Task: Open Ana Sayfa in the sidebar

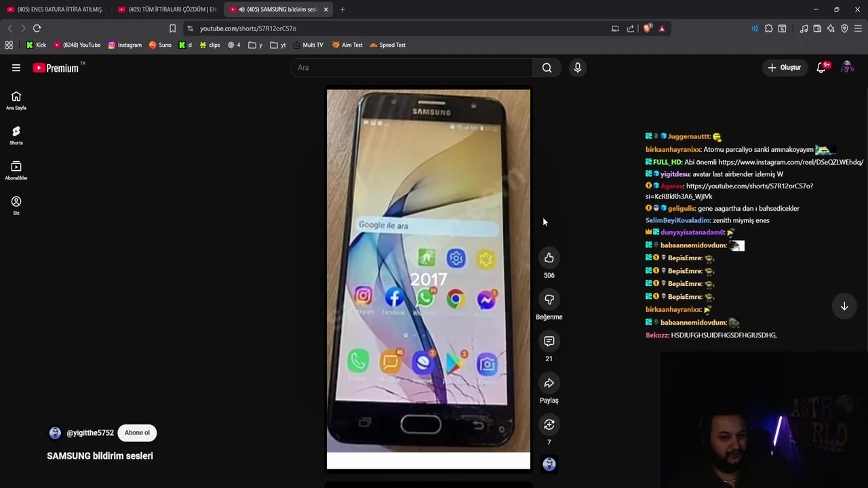Action: 16,100
